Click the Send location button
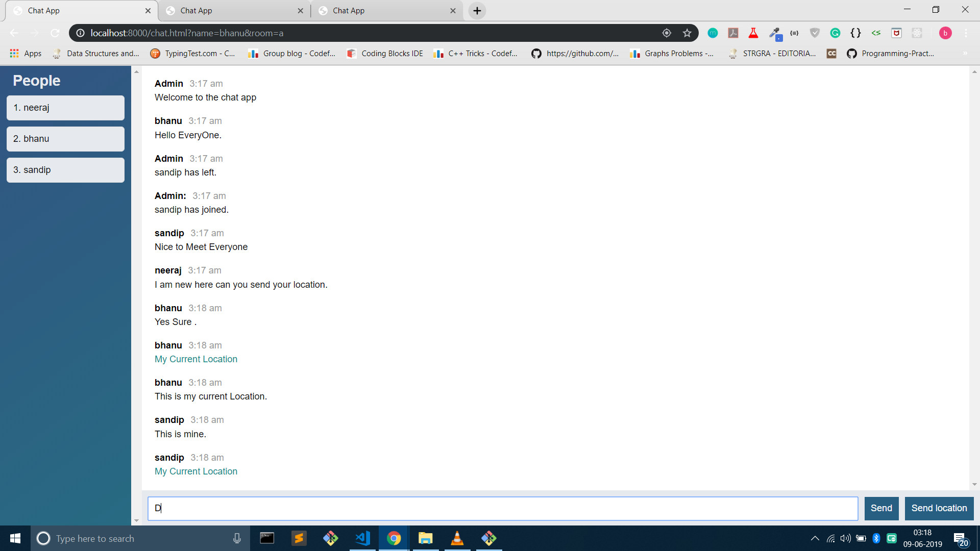The image size is (980, 551). coord(939,508)
